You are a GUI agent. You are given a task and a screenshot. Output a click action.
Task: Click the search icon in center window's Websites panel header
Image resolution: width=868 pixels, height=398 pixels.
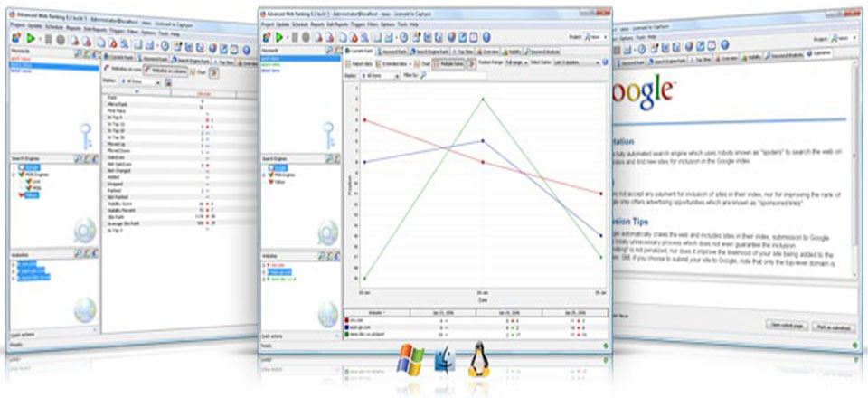point(320,257)
